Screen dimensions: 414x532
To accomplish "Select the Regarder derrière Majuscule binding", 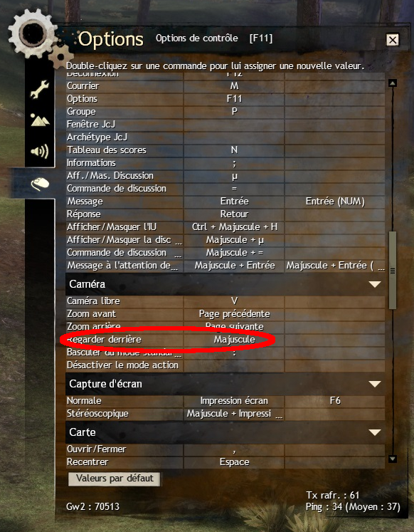I will click(234, 339).
